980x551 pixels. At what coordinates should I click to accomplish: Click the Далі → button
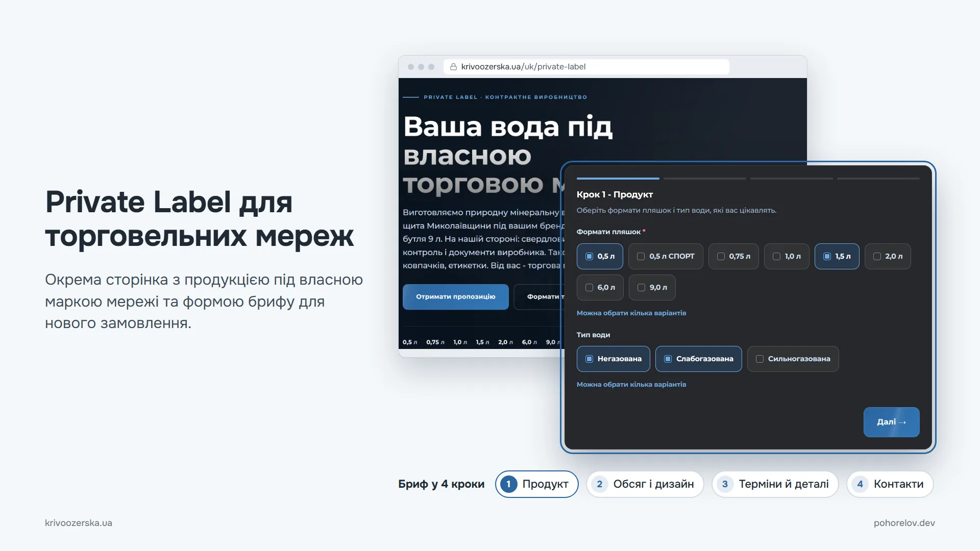[891, 422]
